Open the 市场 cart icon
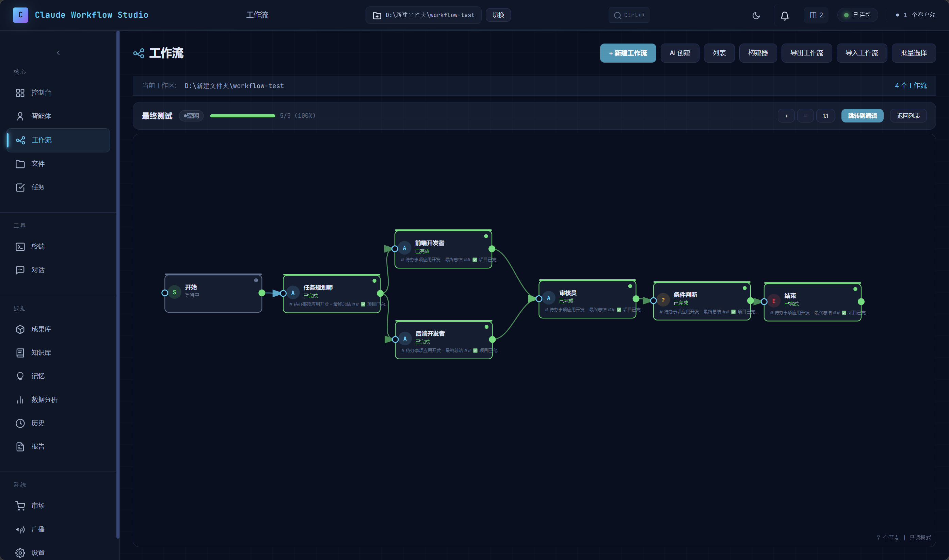 coord(20,506)
